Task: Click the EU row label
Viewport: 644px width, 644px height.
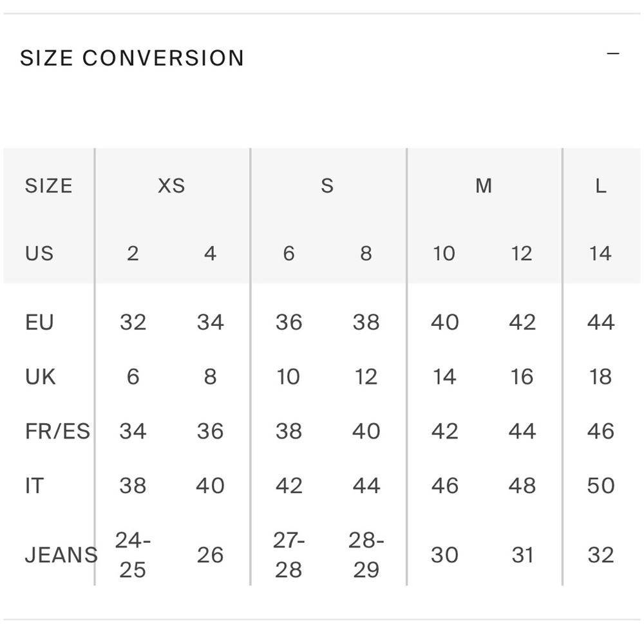Action: pos(39,322)
